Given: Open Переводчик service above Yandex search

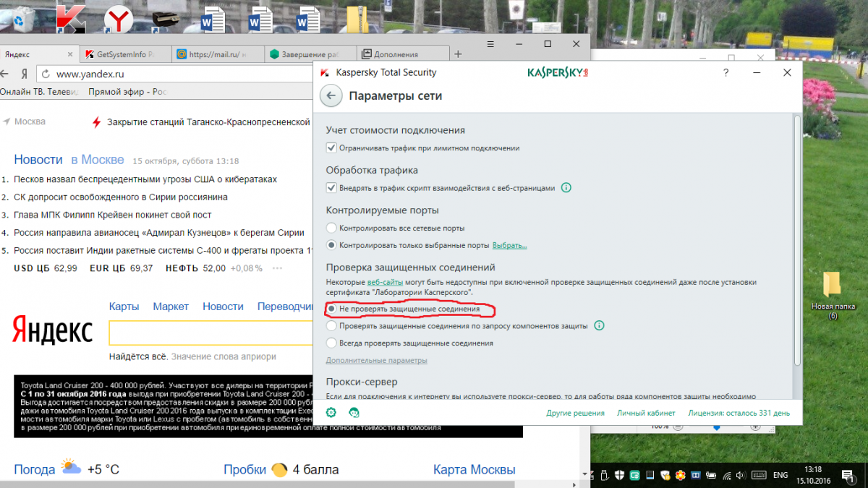Looking at the screenshot, I should pos(285,307).
